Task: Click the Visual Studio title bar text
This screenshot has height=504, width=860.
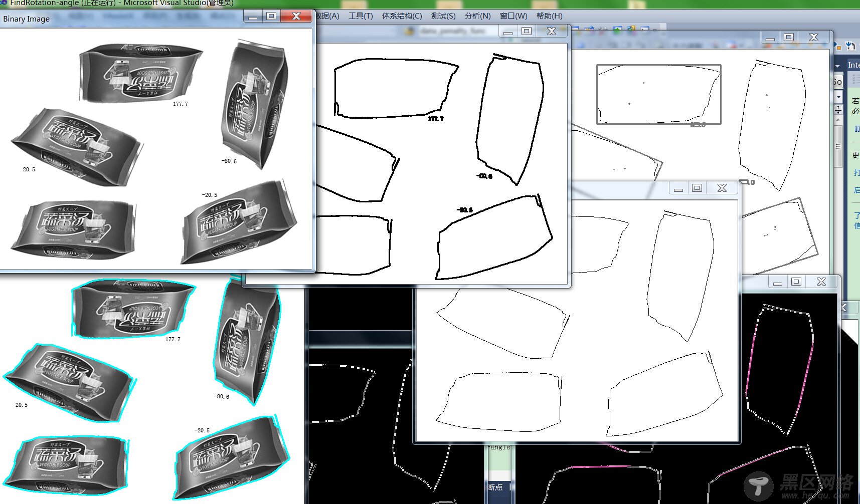Action: (x=122, y=3)
